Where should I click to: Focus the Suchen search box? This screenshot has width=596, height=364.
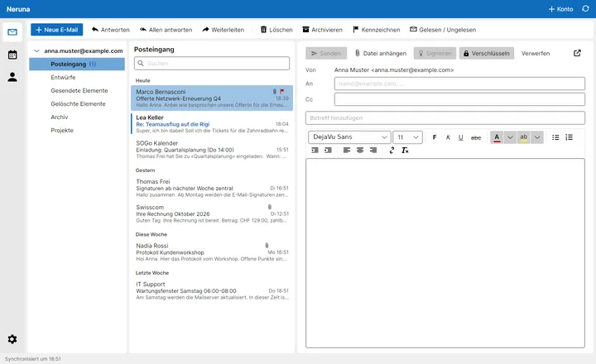point(212,63)
